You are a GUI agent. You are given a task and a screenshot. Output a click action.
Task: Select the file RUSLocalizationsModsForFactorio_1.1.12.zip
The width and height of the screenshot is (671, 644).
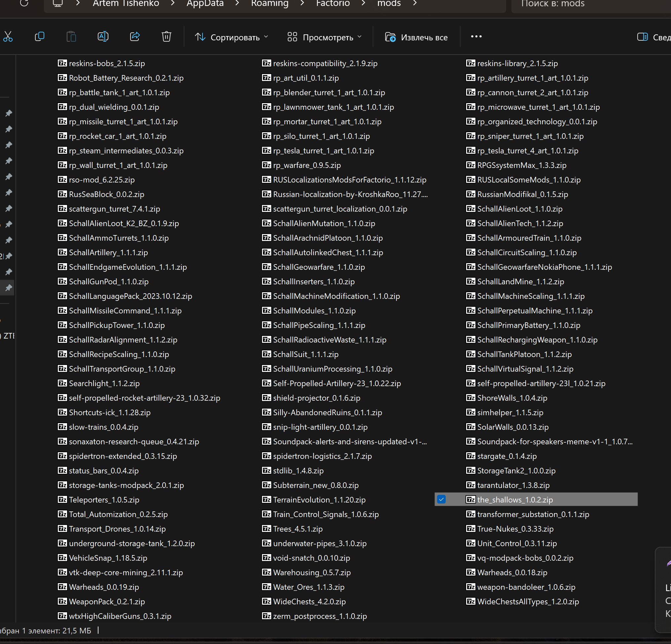(x=350, y=180)
